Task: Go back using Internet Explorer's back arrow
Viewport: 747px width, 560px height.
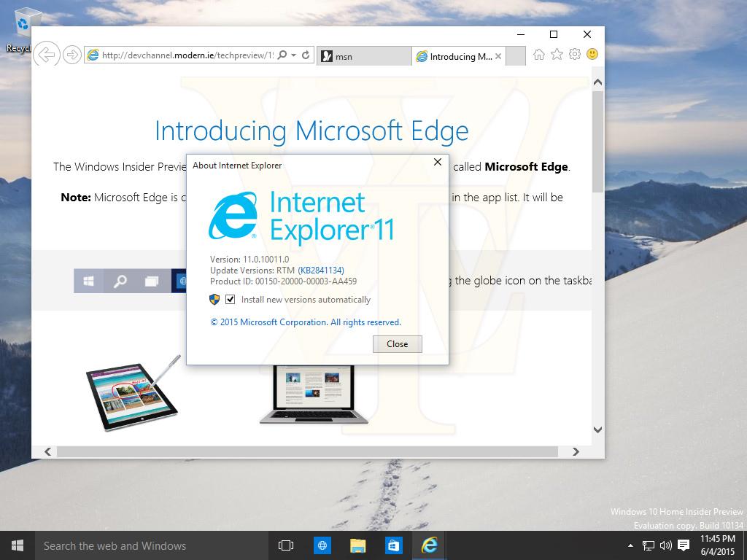Action: (x=47, y=55)
